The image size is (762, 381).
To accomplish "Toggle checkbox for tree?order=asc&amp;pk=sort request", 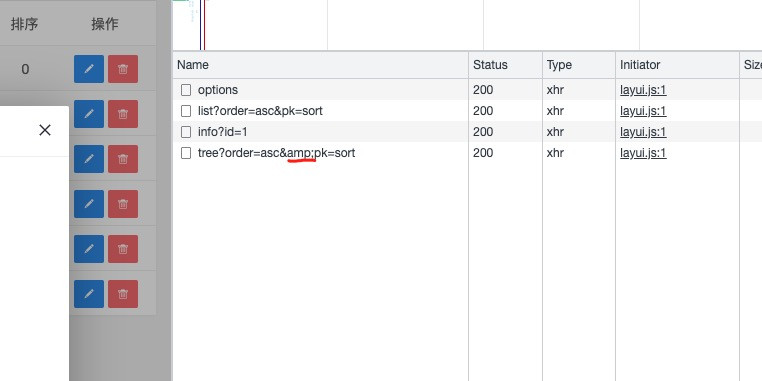I will 186,153.
